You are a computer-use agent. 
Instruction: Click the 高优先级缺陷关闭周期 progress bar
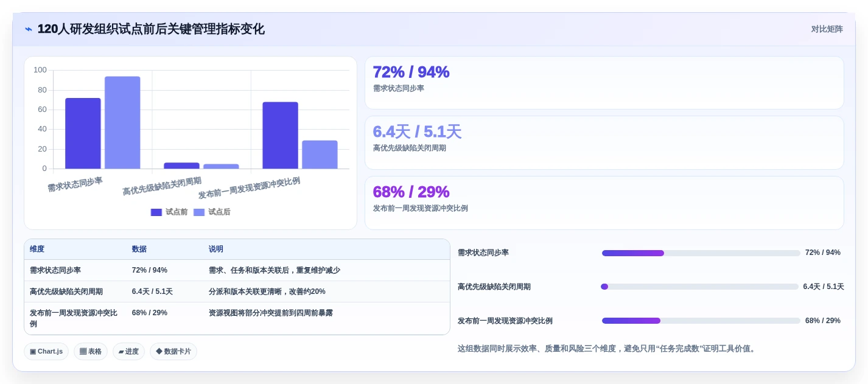click(700, 287)
